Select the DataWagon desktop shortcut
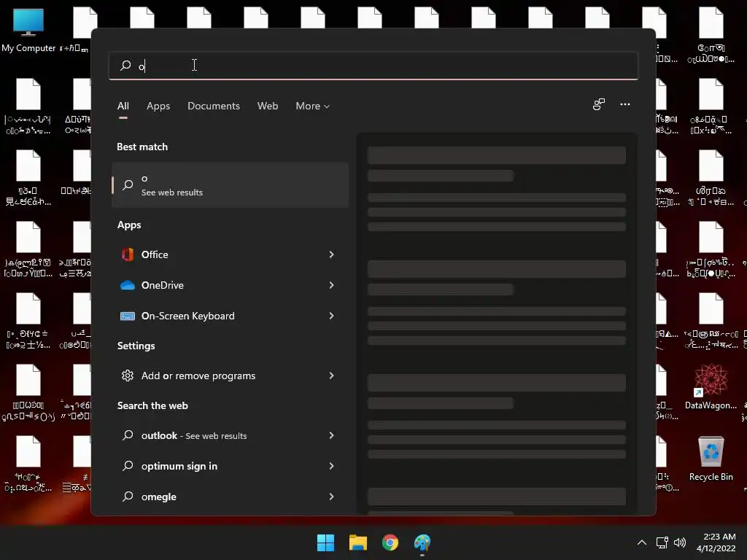Image resolution: width=747 pixels, height=560 pixels. click(711, 387)
